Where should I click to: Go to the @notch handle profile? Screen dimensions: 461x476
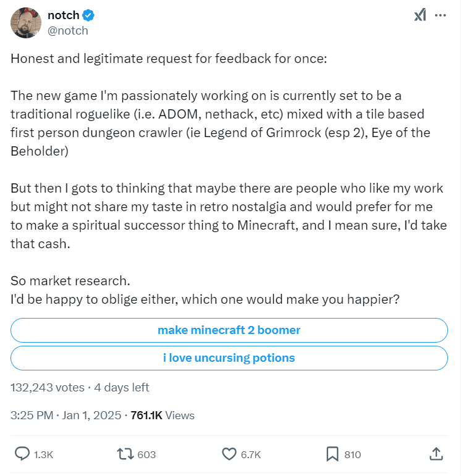pos(68,30)
